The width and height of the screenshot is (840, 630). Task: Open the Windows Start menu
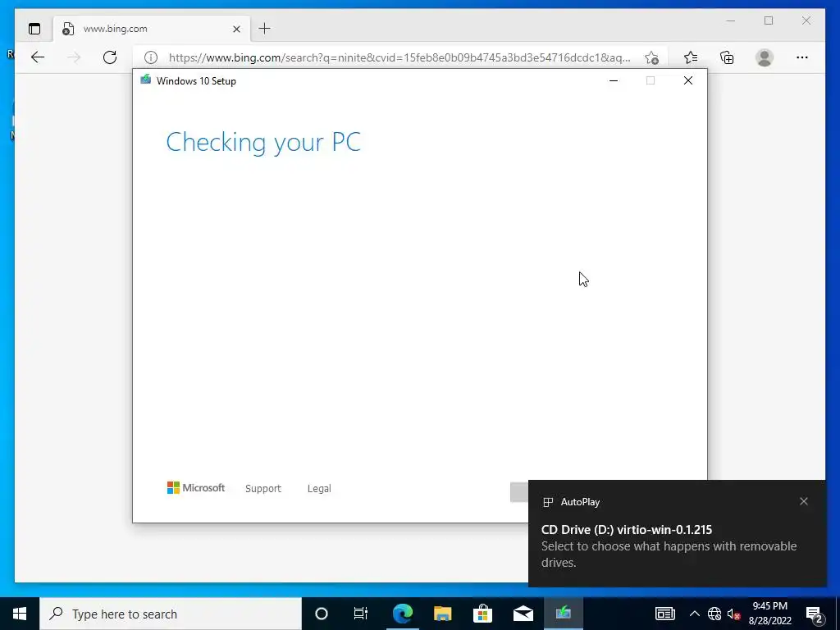pyautogui.click(x=20, y=614)
